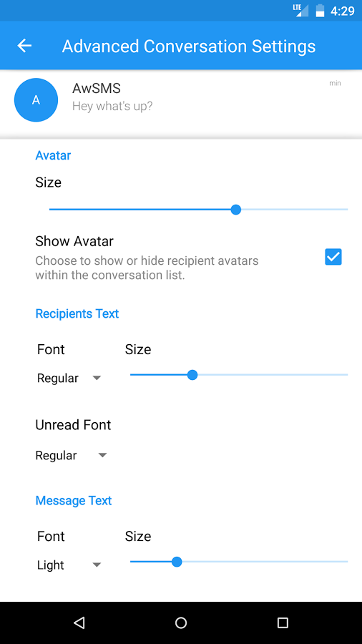Click the Avatar Size slider handle
This screenshot has height=644, width=362.
235,210
